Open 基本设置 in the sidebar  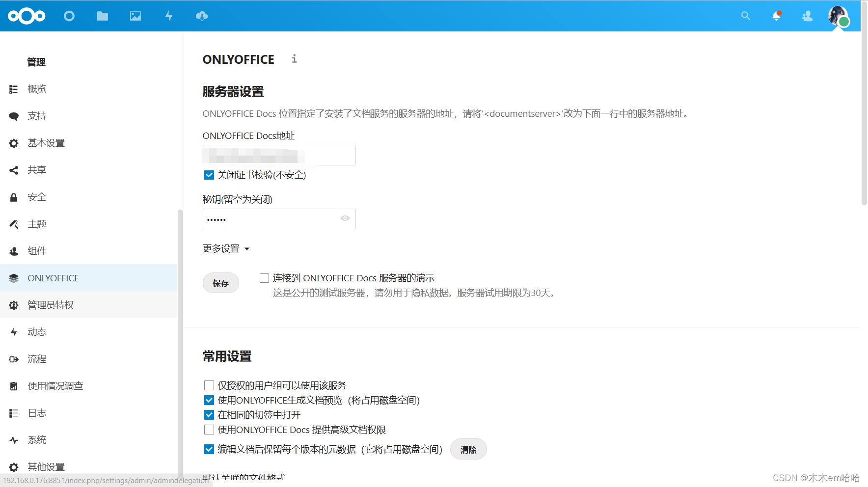point(46,143)
